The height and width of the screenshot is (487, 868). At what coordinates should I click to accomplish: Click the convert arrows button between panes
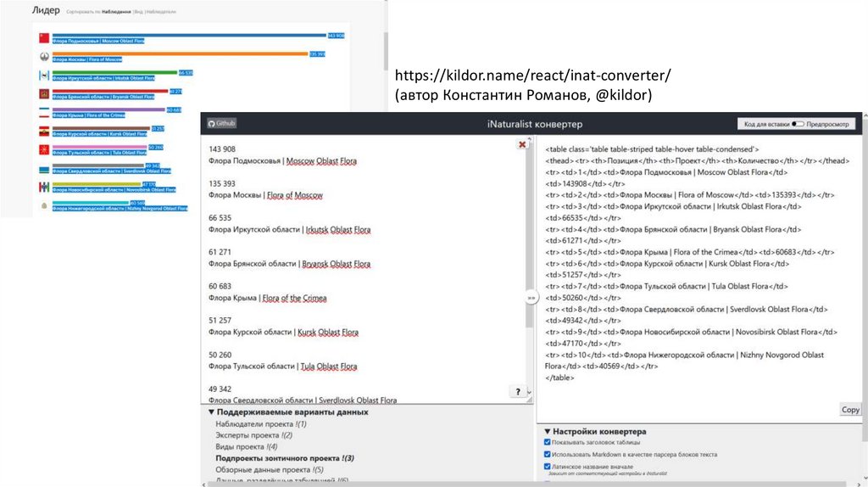tap(531, 298)
